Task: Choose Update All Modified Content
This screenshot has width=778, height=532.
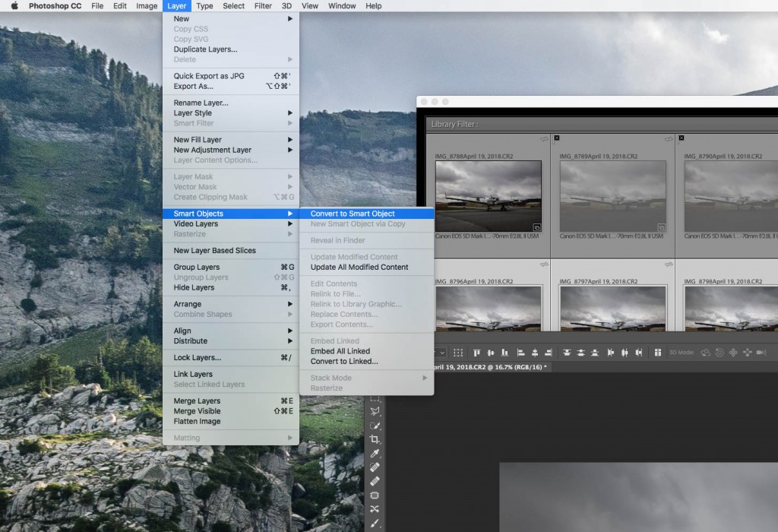Action: pos(367,267)
